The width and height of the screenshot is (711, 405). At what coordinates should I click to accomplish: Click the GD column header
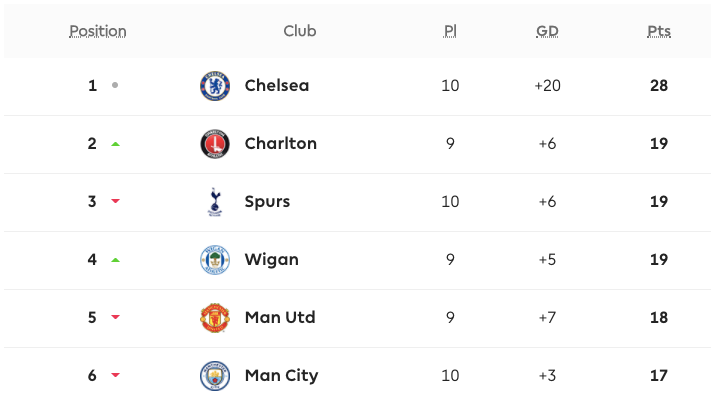(547, 31)
